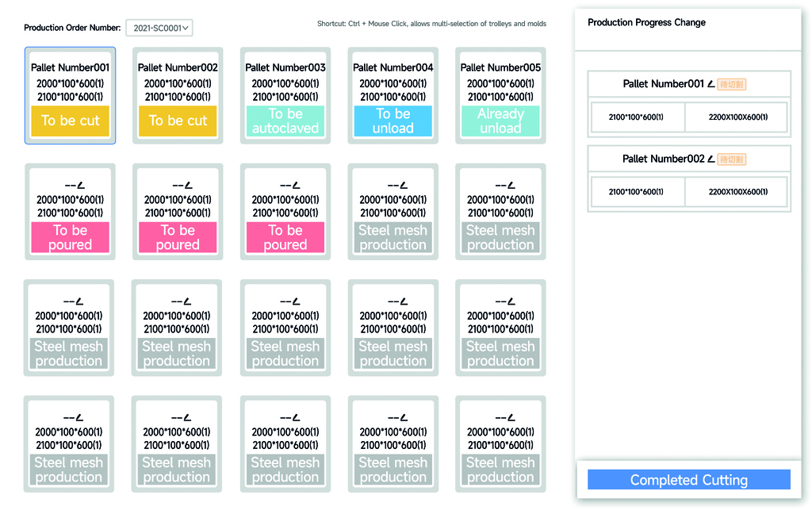Click edit icon on leftmost To be poured card
The width and height of the screenshot is (812, 518).
coord(79,186)
